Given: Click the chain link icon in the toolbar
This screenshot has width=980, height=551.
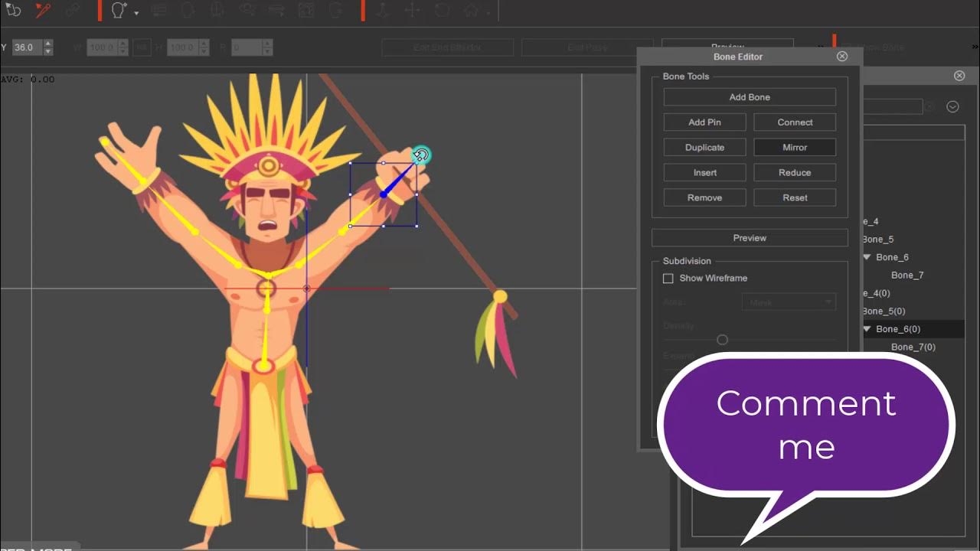Looking at the screenshot, I should 73,10.
